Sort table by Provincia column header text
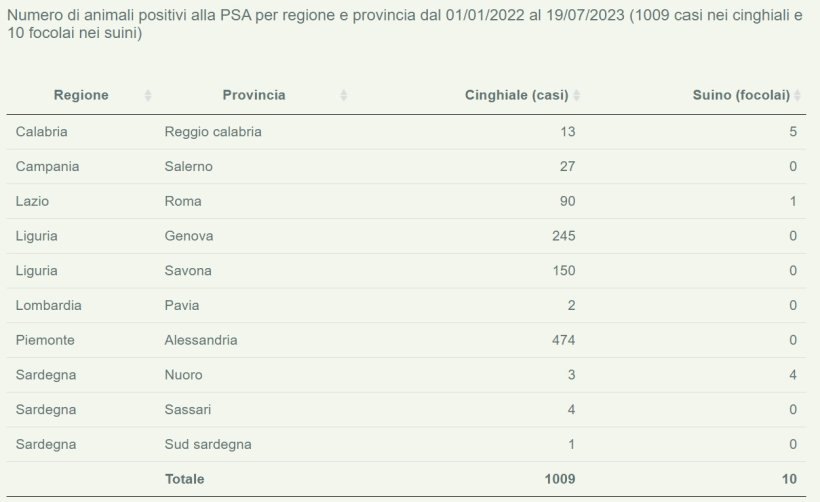Image resolution: width=820 pixels, height=502 pixels. pos(254,95)
